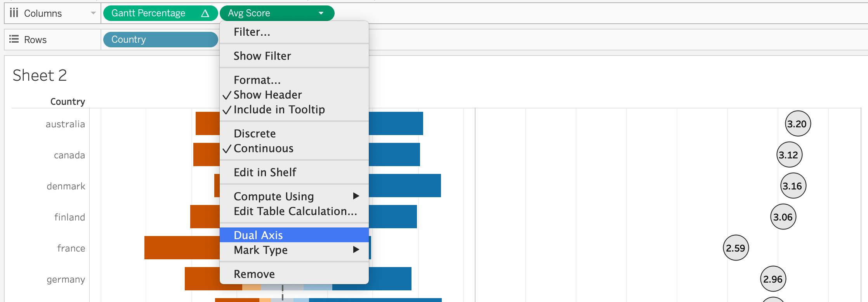Click the Country pill on Rows

(160, 40)
